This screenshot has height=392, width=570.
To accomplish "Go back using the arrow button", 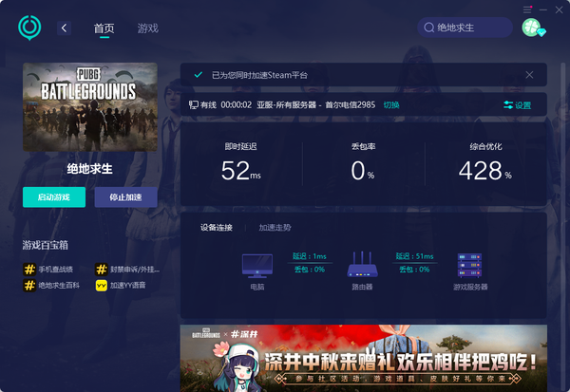I will point(64,28).
